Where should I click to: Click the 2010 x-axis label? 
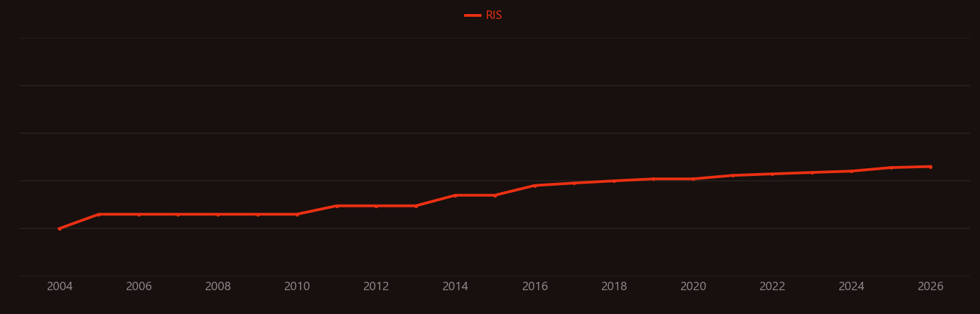pos(297,287)
